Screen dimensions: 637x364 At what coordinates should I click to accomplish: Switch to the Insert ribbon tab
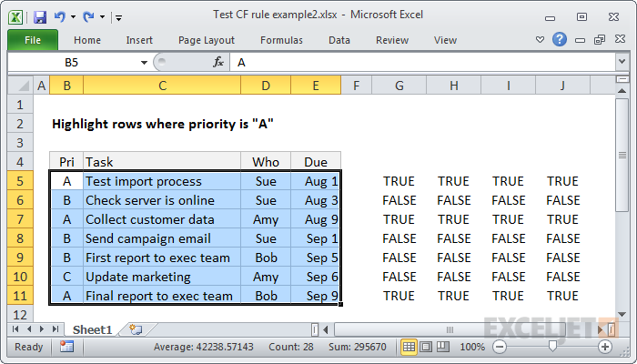pos(139,40)
